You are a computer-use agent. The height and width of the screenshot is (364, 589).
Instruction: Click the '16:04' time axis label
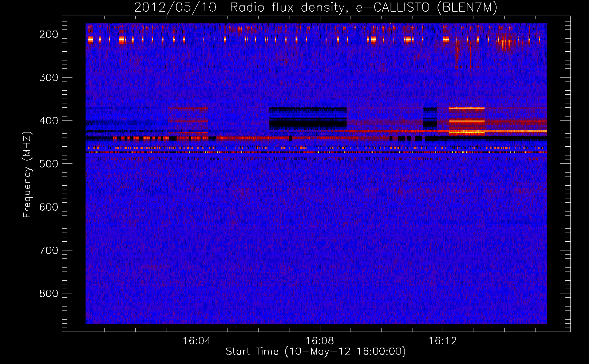197,341
